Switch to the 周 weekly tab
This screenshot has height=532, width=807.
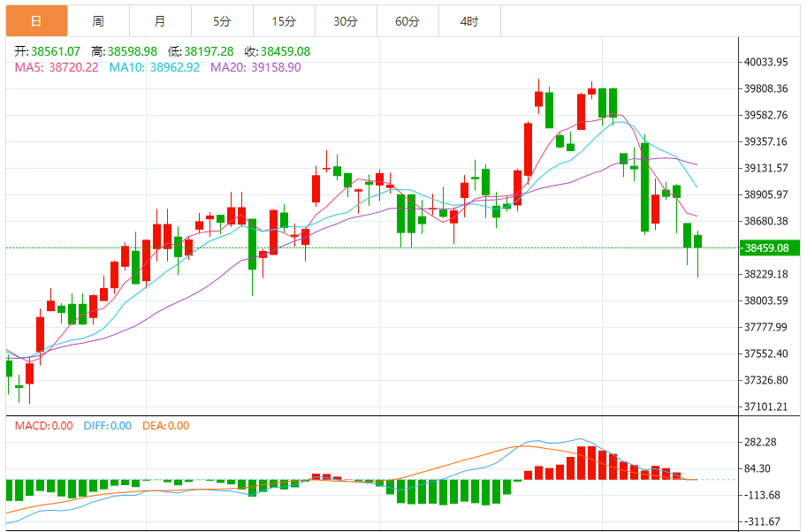pyautogui.click(x=98, y=21)
